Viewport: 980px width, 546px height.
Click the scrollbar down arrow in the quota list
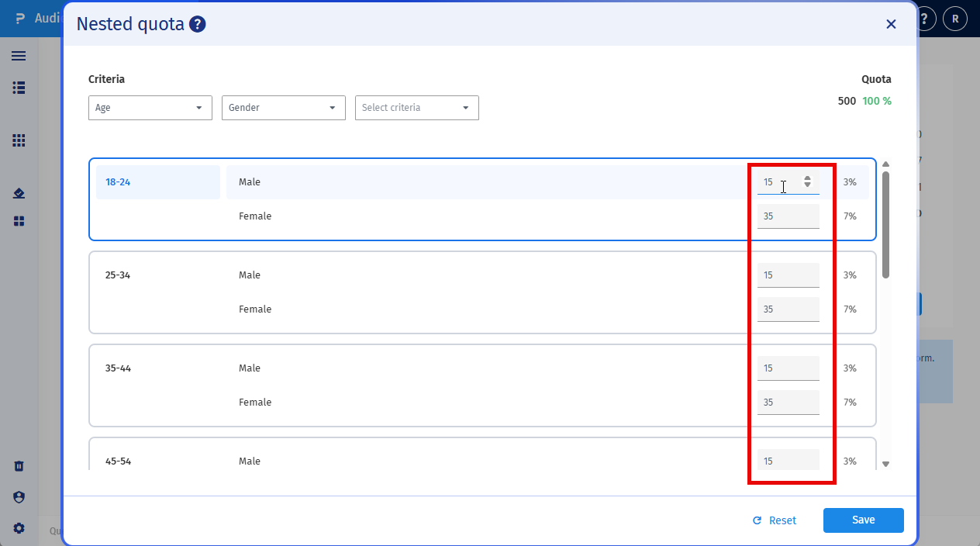tap(885, 463)
